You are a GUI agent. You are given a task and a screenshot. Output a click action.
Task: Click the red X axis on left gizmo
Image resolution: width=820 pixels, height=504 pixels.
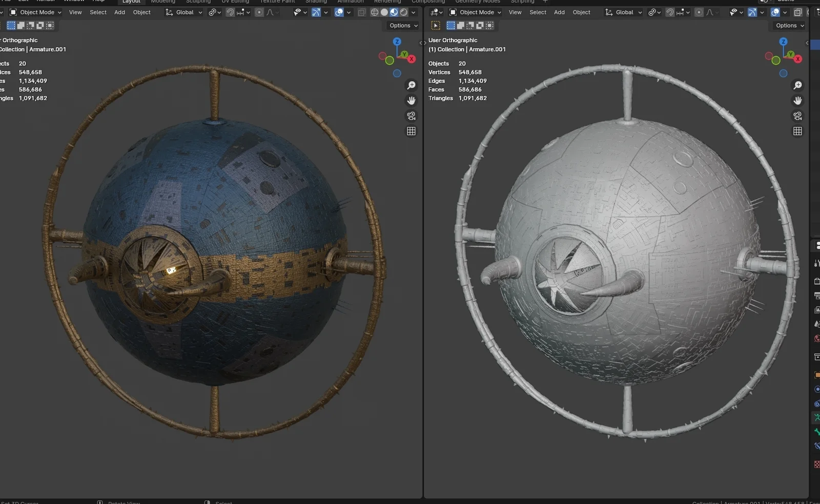tap(412, 59)
